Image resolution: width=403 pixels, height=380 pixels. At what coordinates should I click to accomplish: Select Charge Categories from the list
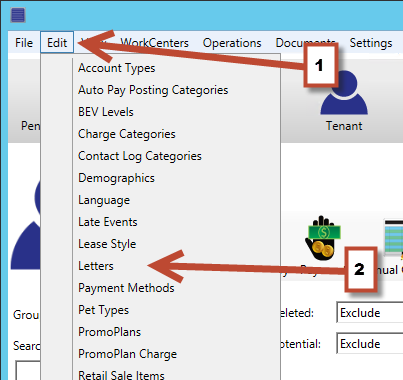[x=127, y=134]
